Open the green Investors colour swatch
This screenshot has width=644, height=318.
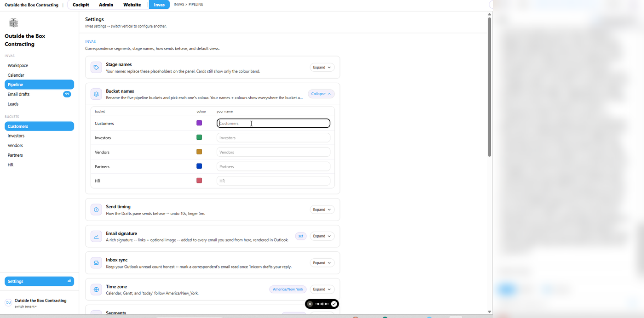pyautogui.click(x=199, y=137)
